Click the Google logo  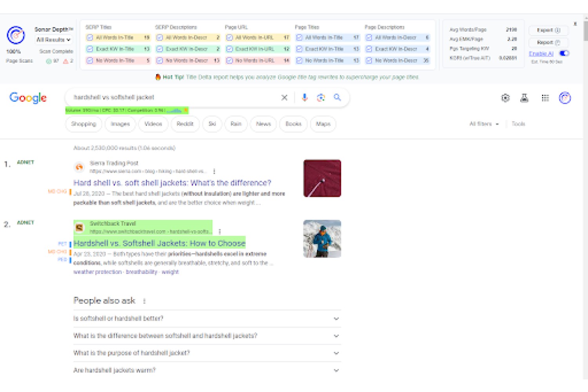28,98
